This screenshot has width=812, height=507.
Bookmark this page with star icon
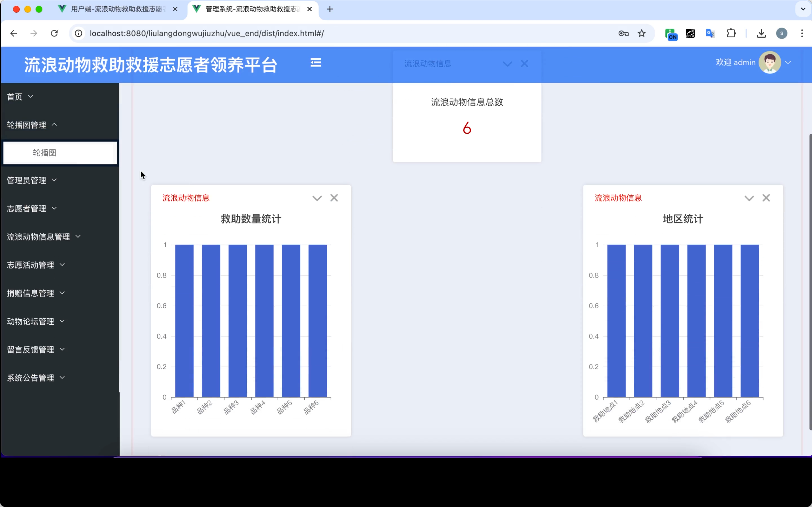click(642, 33)
